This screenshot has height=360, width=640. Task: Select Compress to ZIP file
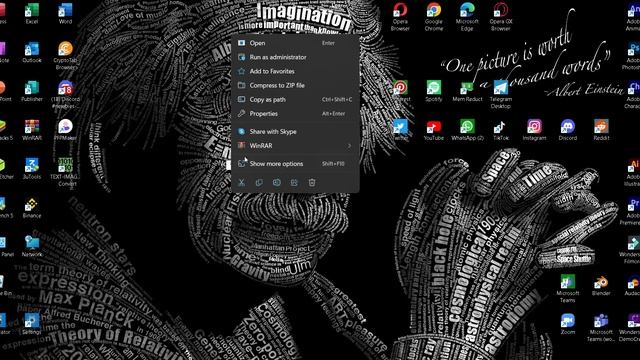click(x=295, y=85)
